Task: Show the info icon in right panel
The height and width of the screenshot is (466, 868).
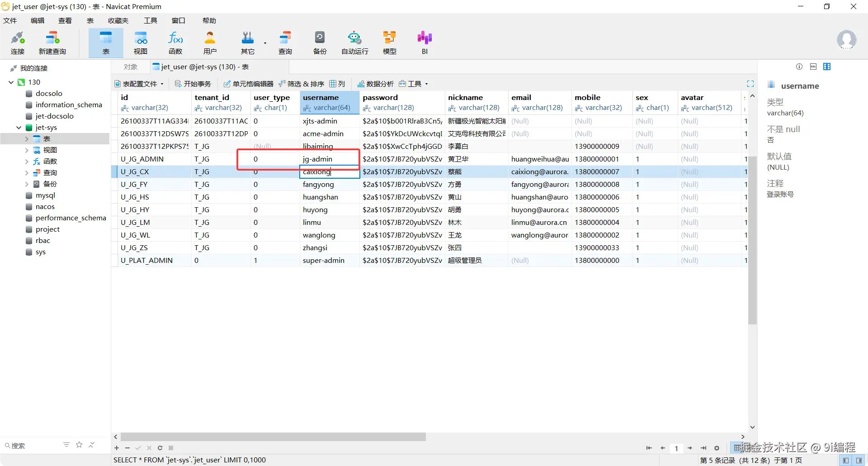Action: (799, 67)
